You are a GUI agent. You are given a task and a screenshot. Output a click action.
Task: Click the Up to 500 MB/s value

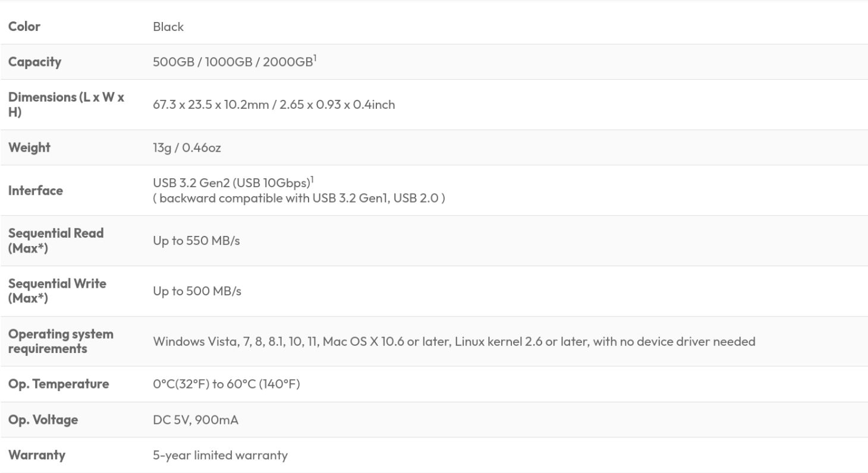197,291
